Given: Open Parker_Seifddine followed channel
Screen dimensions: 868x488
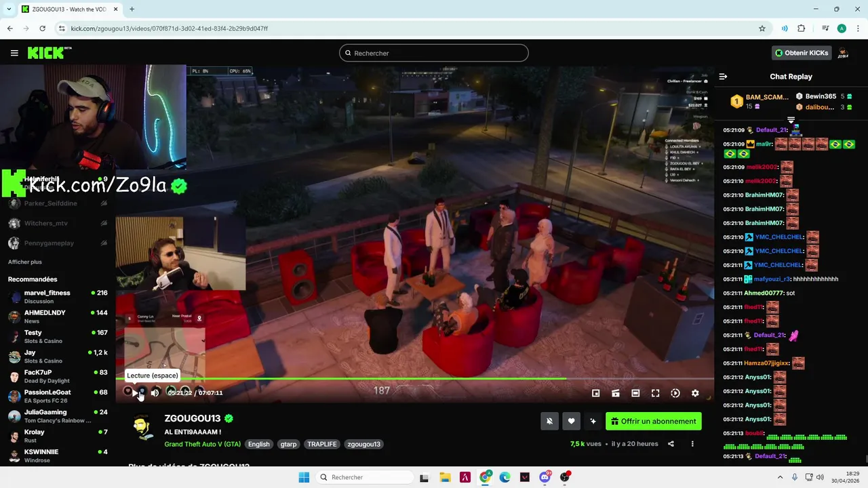Looking at the screenshot, I should pos(58,203).
